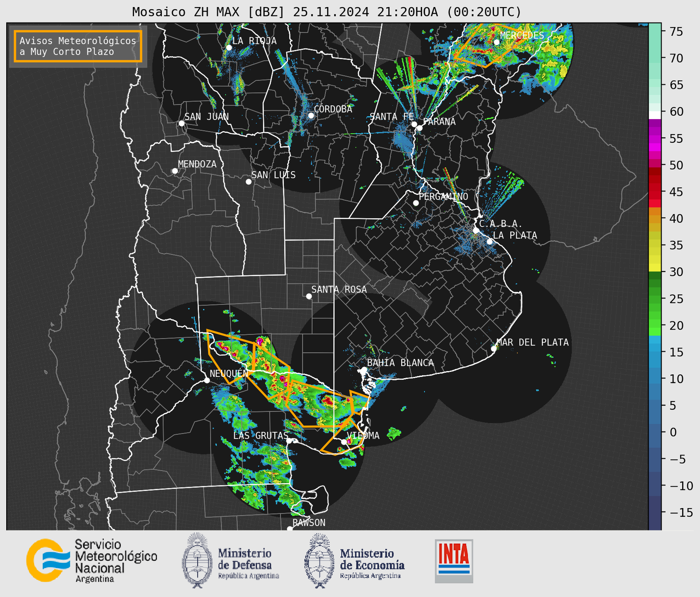
Task: Click the PARANA city label
Action: click(439, 121)
